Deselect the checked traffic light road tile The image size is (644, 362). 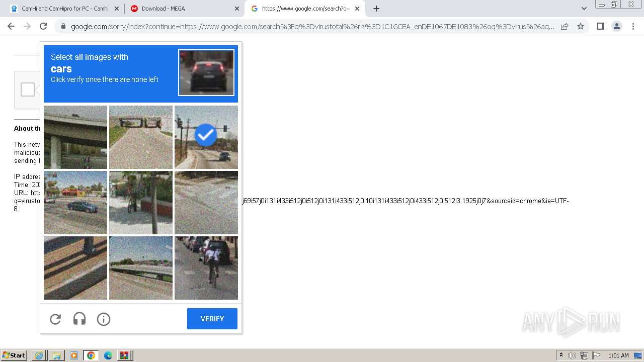pos(206,137)
